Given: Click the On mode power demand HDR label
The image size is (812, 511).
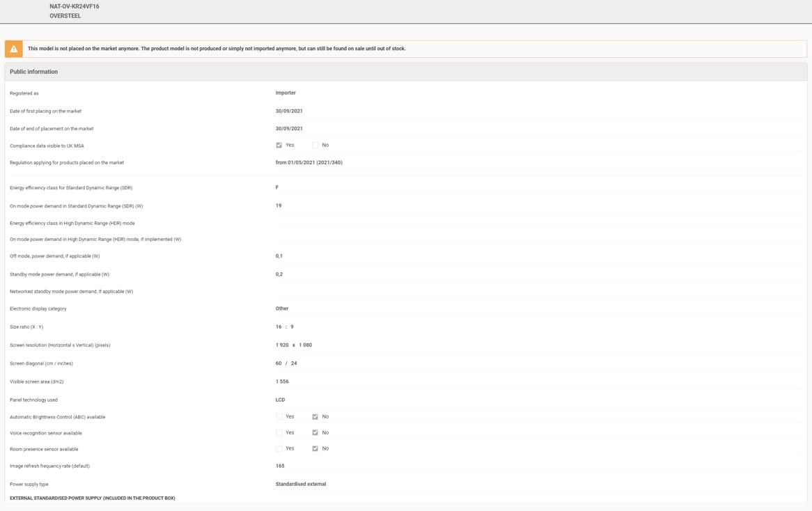Looking at the screenshot, I should (x=95, y=239).
